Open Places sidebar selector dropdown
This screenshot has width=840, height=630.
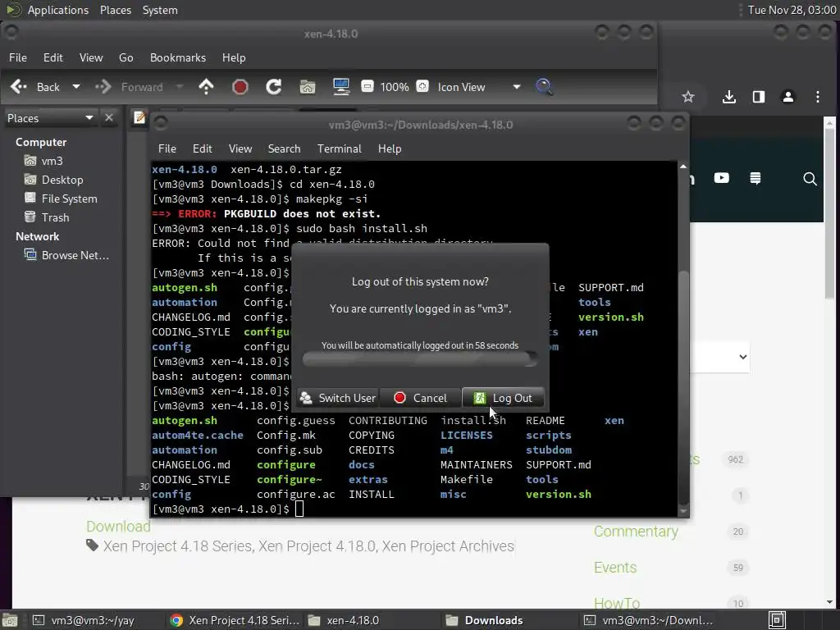click(x=50, y=118)
